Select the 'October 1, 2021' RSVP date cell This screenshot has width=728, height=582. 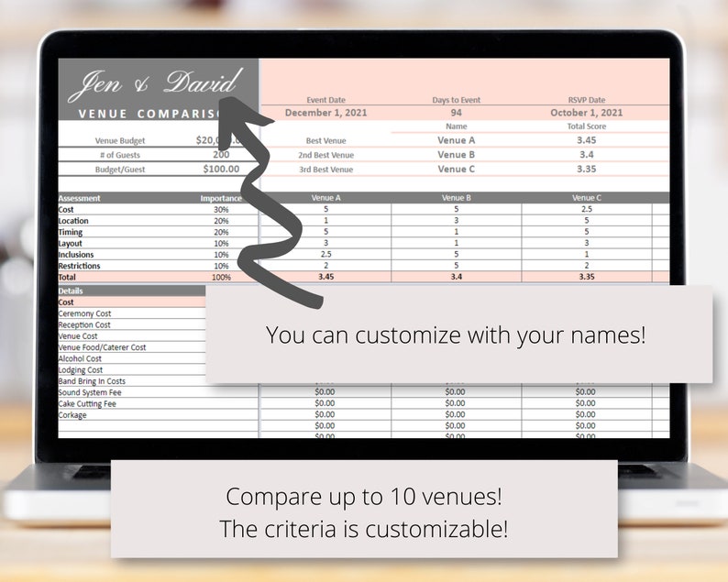click(x=587, y=113)
